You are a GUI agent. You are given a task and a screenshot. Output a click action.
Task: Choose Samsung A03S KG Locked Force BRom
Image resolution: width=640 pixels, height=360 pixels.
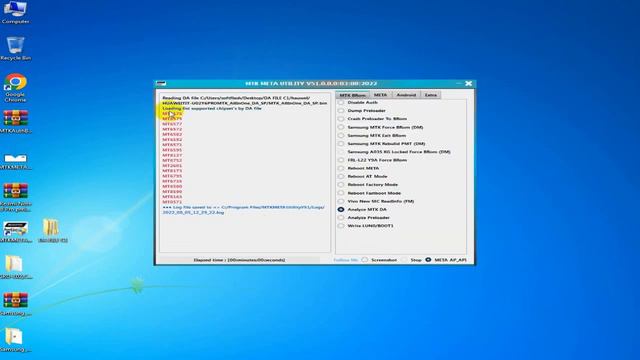pyautogui.click(x=341, y=152)
